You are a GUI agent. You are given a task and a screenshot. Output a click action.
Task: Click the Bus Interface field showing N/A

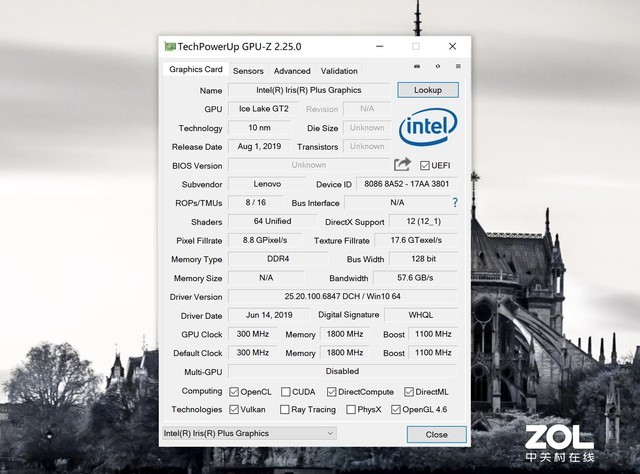click(x=397, y=203)
